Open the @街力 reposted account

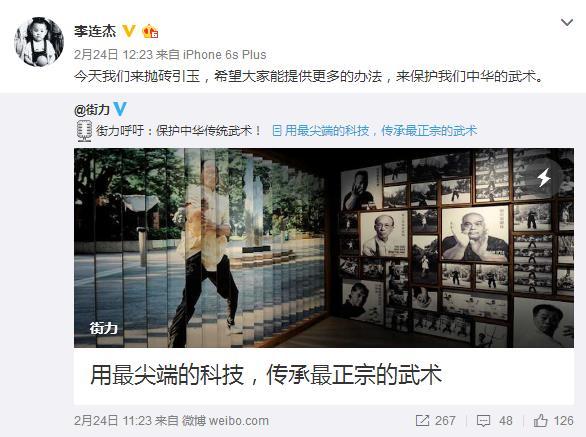(x=92, y=110)
